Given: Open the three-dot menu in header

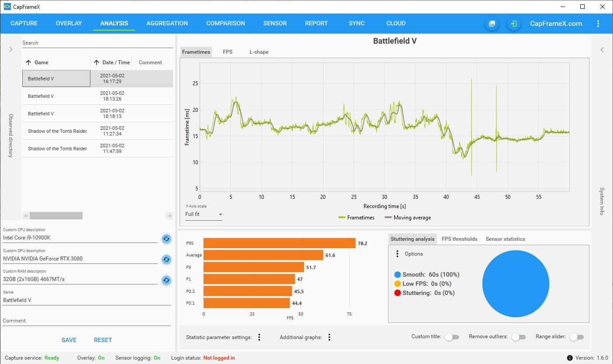Looking at the screenshot, I should (x=598, y=24).
